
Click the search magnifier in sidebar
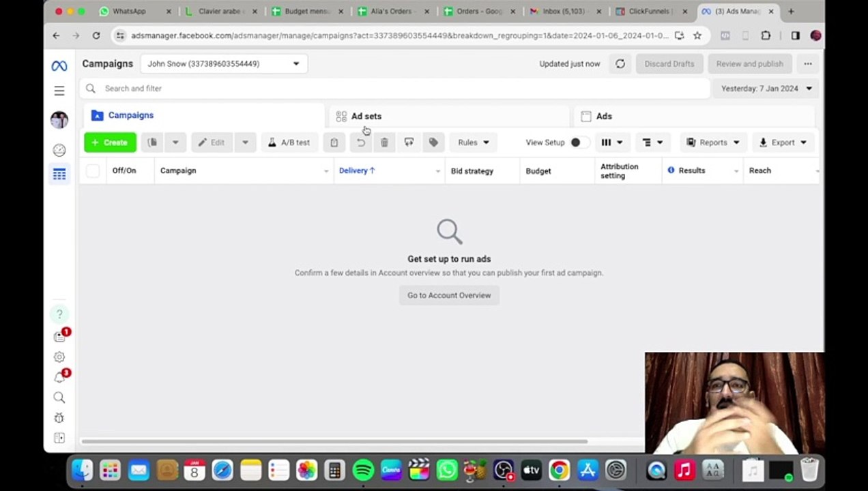(x=59, y=398)
